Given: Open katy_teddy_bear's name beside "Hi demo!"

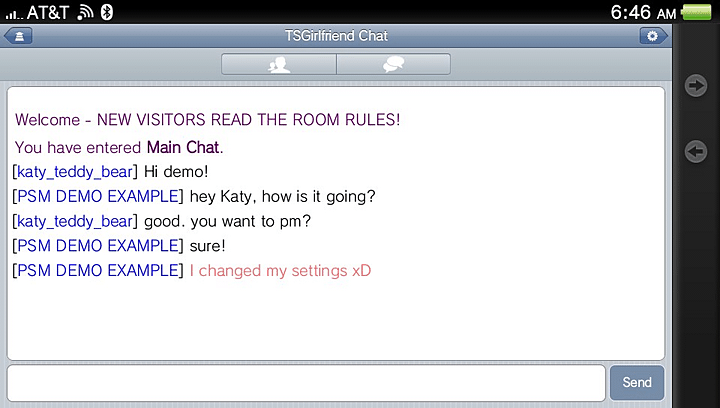Looking at the screenshot, I should point(75,172).
